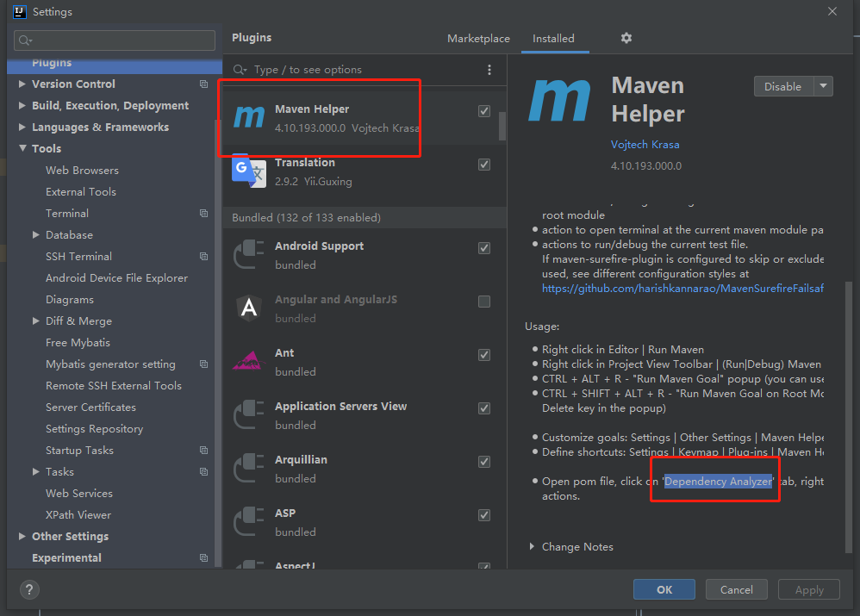Open Server Certificates settings
This screenshot has height=616, width=860.
(90, 407)
